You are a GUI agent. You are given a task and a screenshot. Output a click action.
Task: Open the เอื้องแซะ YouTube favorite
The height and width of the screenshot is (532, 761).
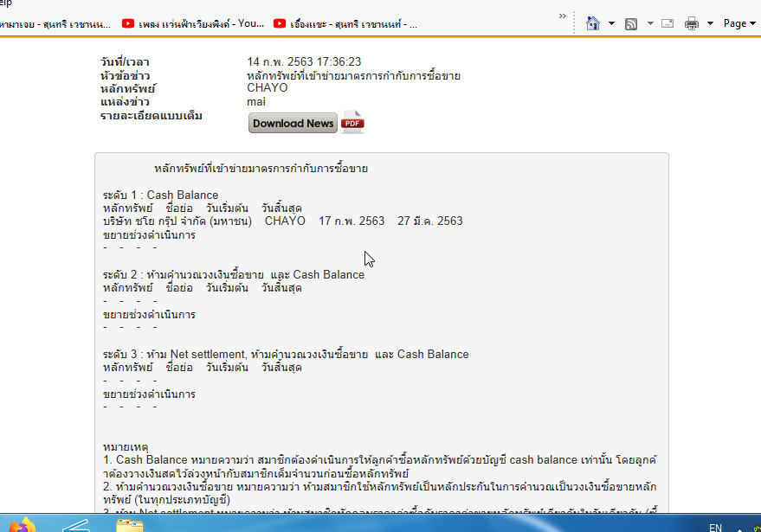coord(345,23)
